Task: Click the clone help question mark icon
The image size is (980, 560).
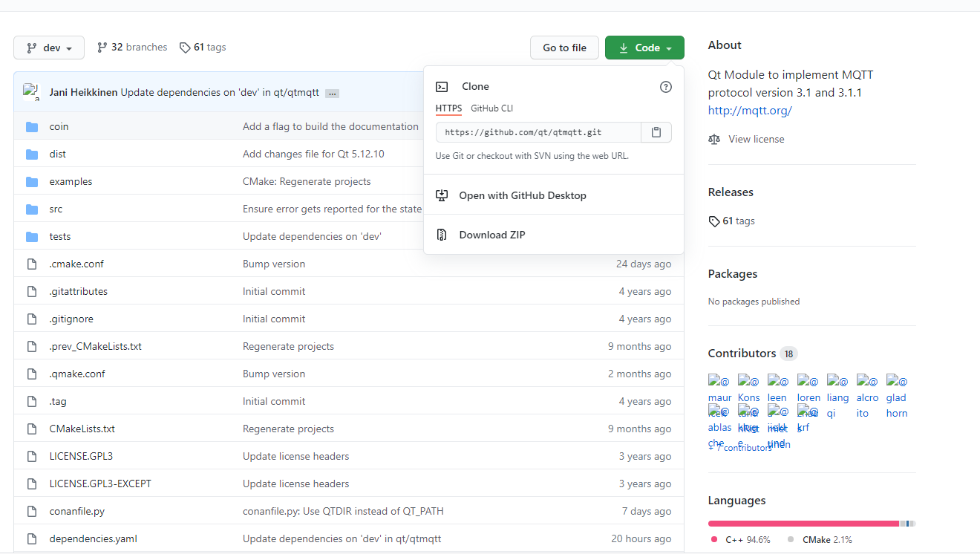Action: click(x=665, y=86)
